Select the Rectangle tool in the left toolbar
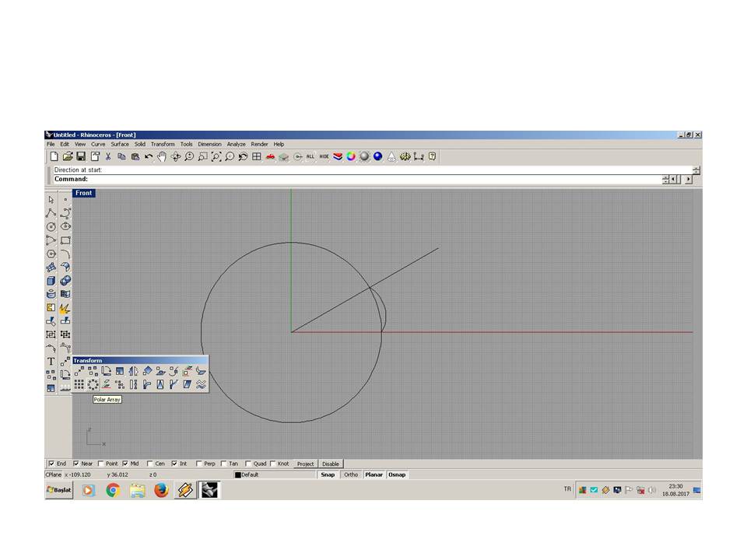This screenshot has width=747, height=560. 65,240
